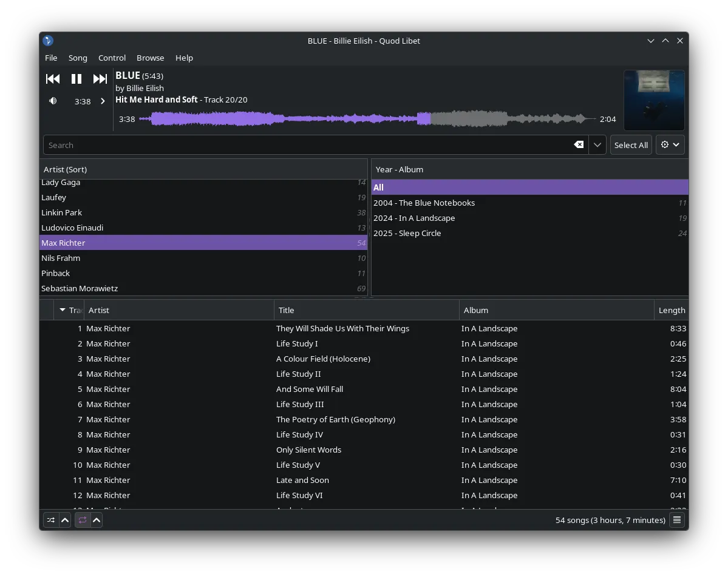Select Ludovico Einaudi in the artist pane
The image size is (728, 577).
pyautogui.click(x=203, y=228)
